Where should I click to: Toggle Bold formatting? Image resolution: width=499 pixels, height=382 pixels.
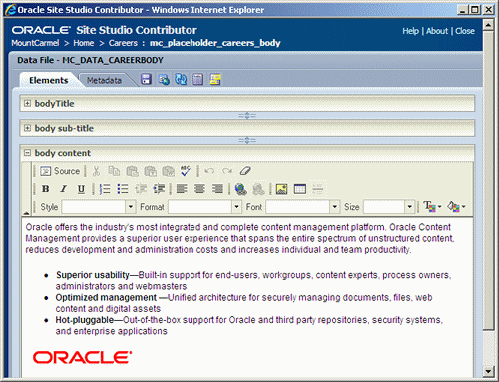tap(46, 189)
